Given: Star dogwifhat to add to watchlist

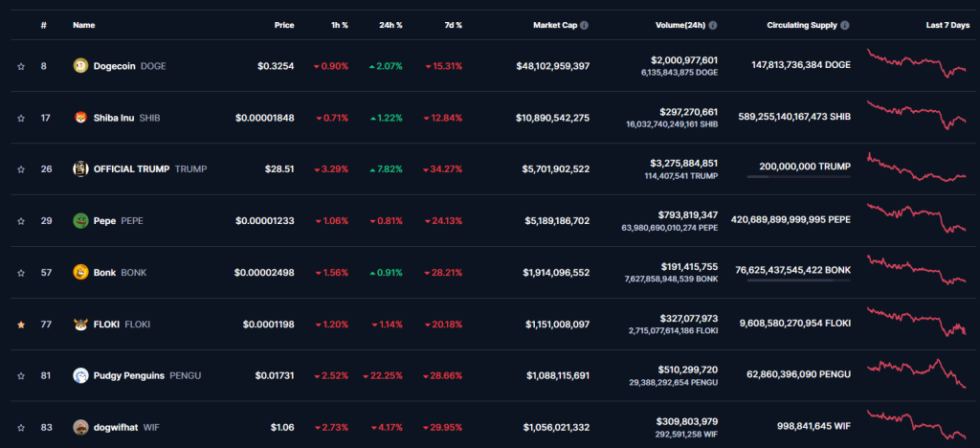Looking at the screenshot, I should (21, 427).
